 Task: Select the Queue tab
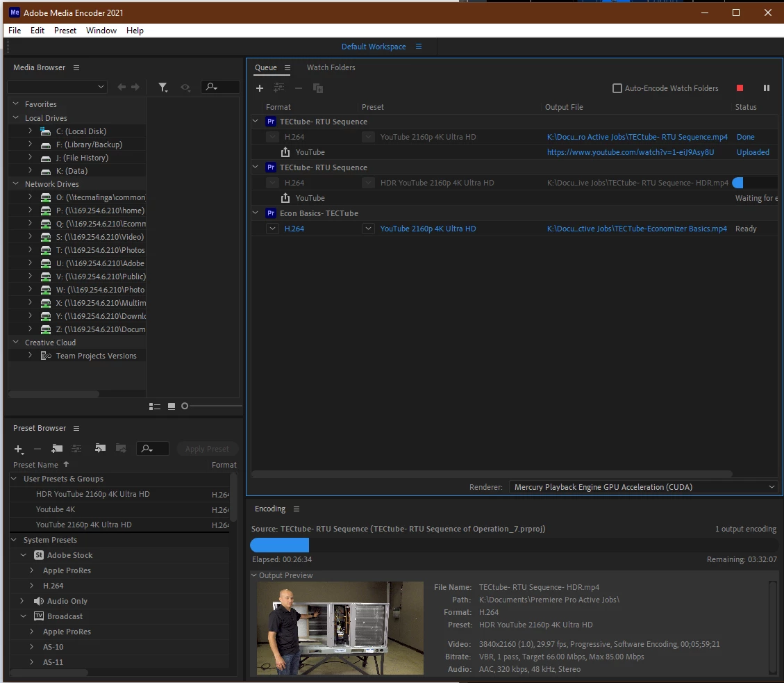[265, 67]
